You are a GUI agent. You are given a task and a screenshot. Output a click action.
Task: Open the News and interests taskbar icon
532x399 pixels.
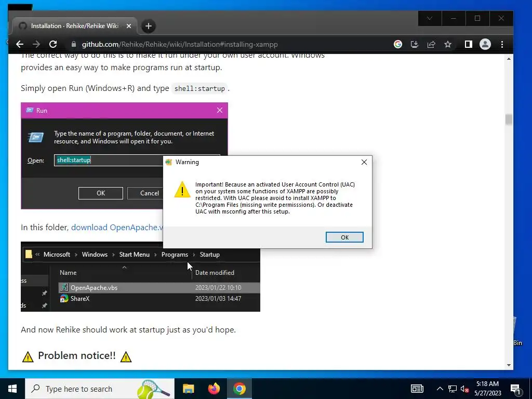(x=417, y=389)
